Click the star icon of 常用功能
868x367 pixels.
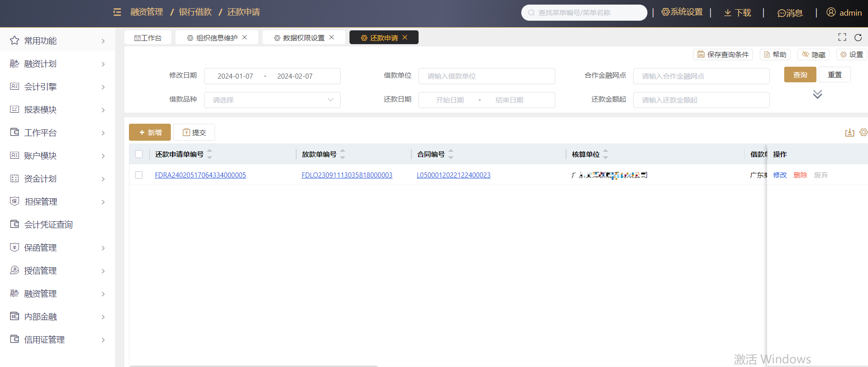pyautogui.click(x=14, y=40)
